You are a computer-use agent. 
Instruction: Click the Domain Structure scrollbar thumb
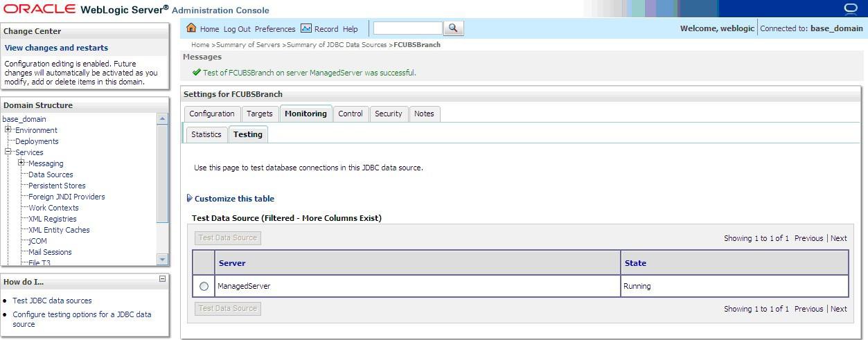pyautogui.click(x=163, y=175)
